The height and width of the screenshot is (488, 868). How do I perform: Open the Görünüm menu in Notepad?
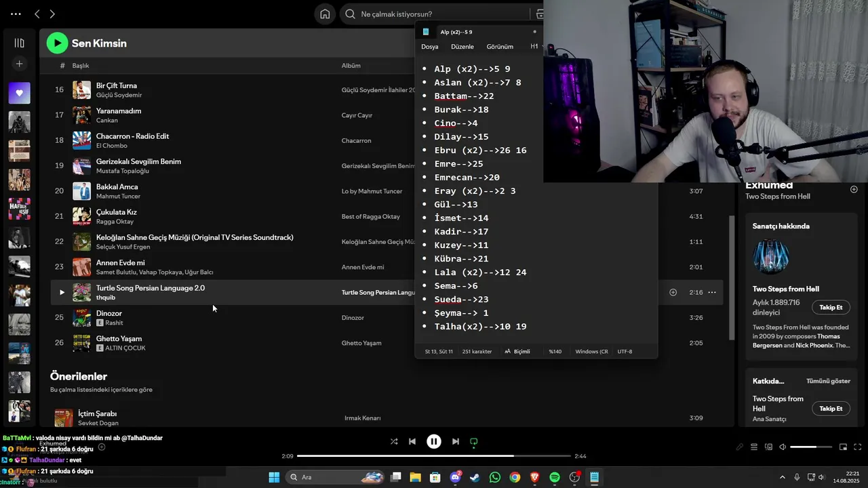pos(500,47)
